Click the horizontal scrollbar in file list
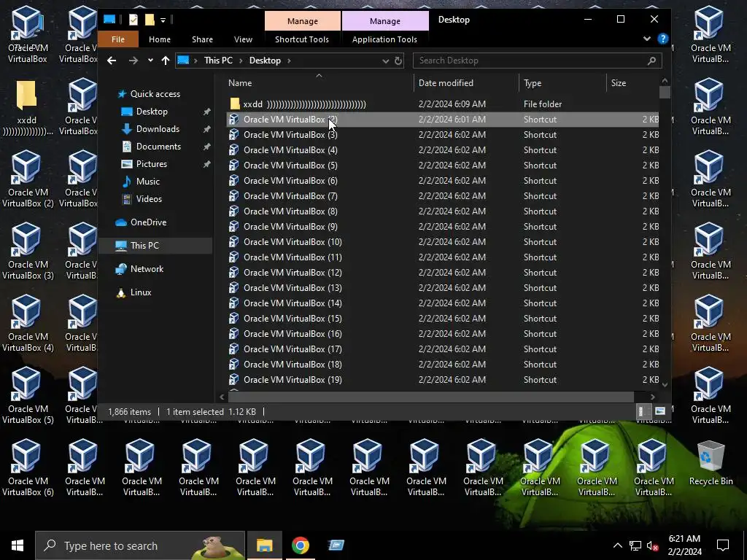The height and width of the screenshot is (560, 747). 430,397
